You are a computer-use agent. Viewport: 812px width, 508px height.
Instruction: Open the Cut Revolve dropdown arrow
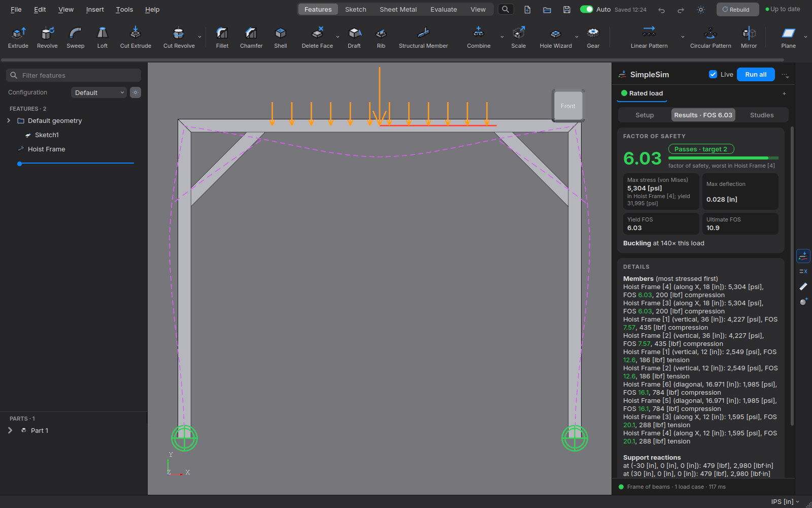pos(199,37)
